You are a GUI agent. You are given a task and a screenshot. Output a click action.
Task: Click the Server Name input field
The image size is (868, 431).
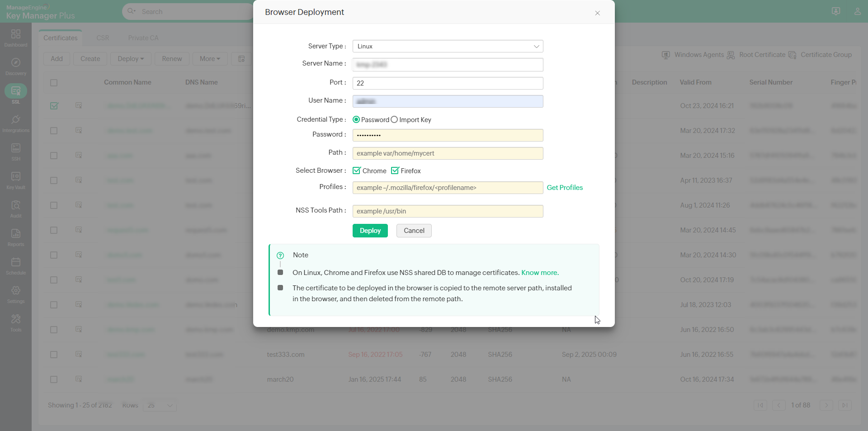coord(448,65)
